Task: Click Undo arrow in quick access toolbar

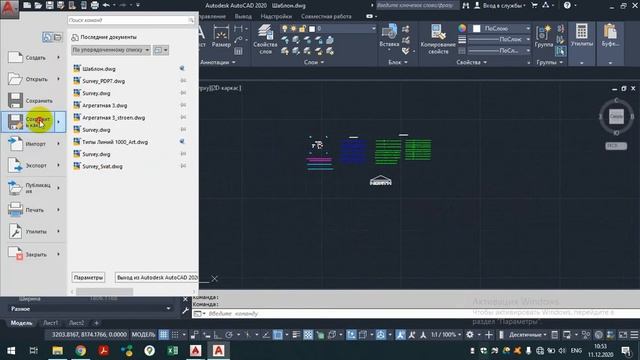Action: 106,5
